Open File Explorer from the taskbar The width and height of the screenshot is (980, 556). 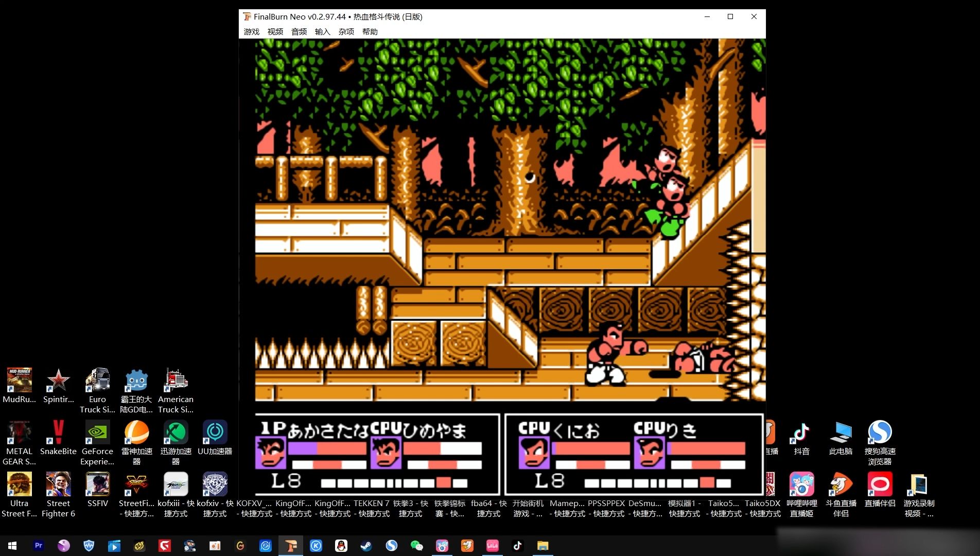click(x=543, y=546)
